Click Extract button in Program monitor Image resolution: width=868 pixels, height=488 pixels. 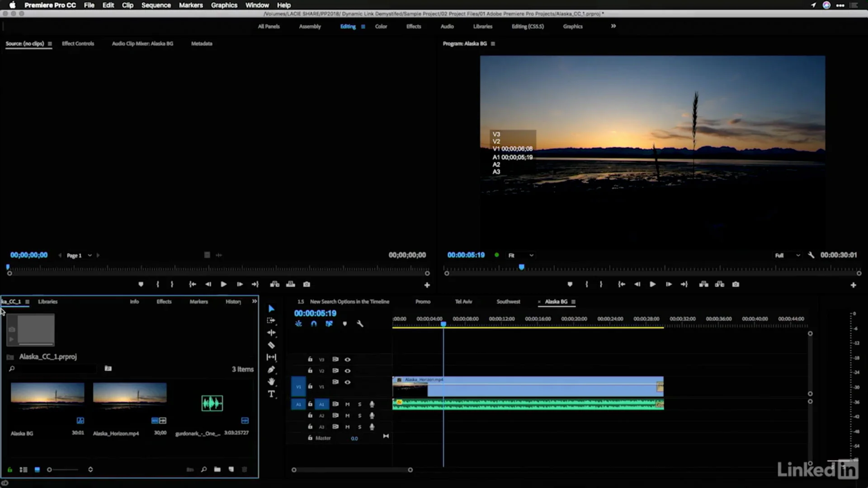pyautogui.click(x=719, y=284)
